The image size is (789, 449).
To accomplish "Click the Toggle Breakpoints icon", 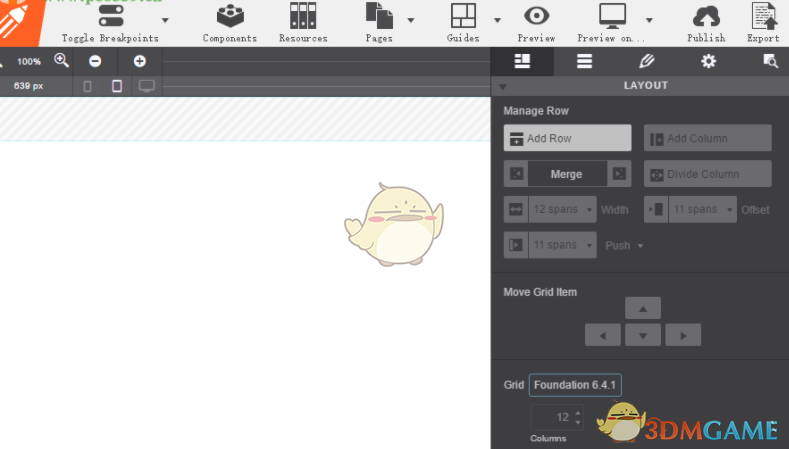I will coord(111,16).
